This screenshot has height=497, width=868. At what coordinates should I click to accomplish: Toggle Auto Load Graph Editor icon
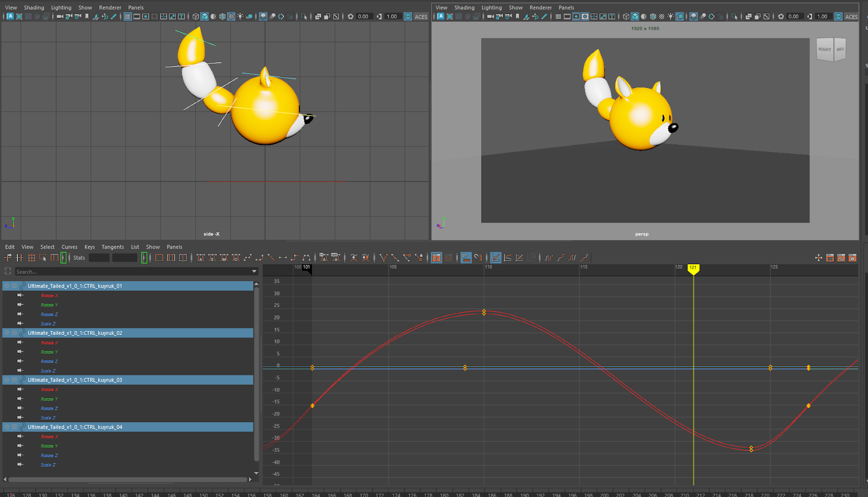[x=436, y=258]
